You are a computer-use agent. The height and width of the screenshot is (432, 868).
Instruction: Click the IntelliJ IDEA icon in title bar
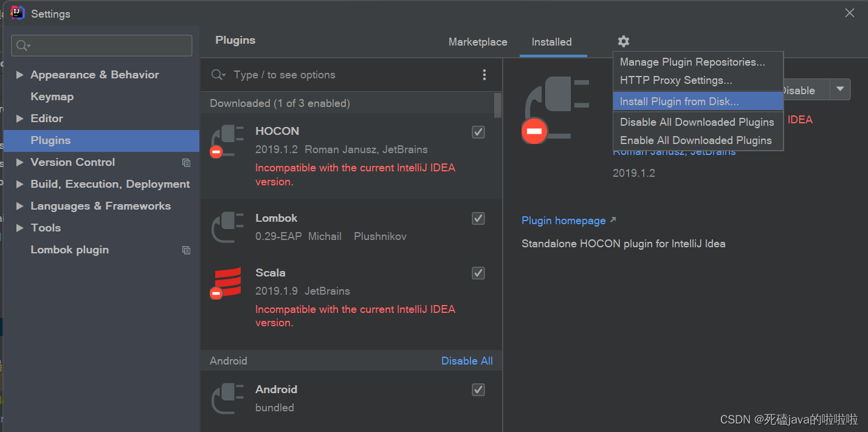click(16, 13)
